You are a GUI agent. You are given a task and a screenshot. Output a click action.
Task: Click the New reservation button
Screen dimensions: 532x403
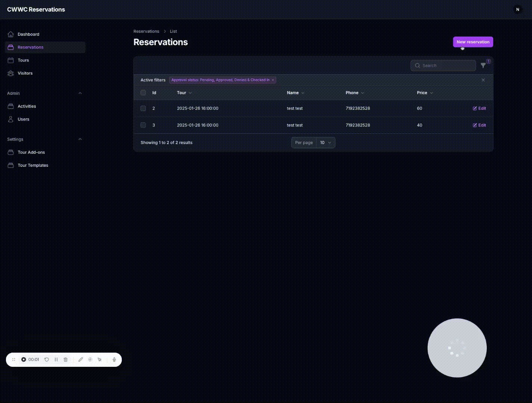(x=473, y=42)
